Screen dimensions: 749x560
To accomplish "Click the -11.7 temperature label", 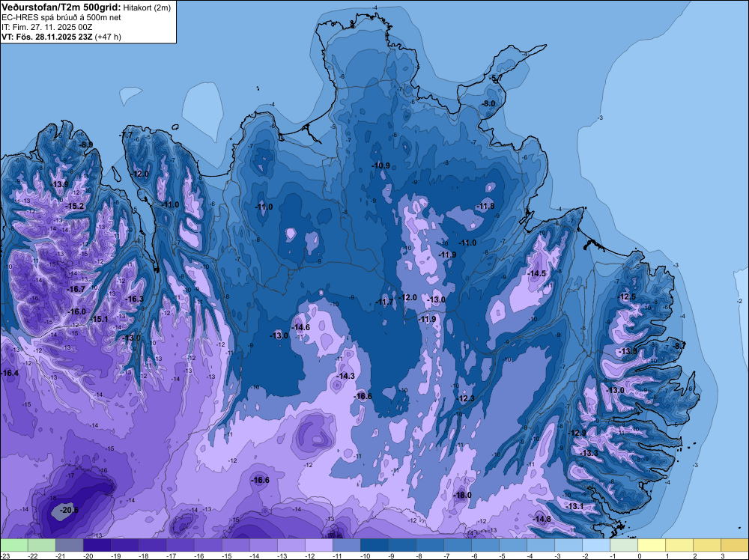I will 384,302.
